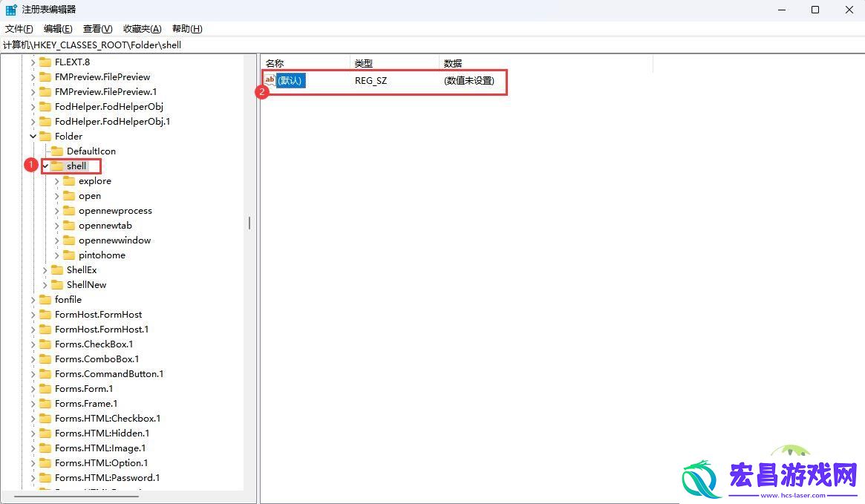Viewport: 865px width, 504px height.
Task: Click the tree pane vertical scrollbar thumb
Action: click(249, 223)
